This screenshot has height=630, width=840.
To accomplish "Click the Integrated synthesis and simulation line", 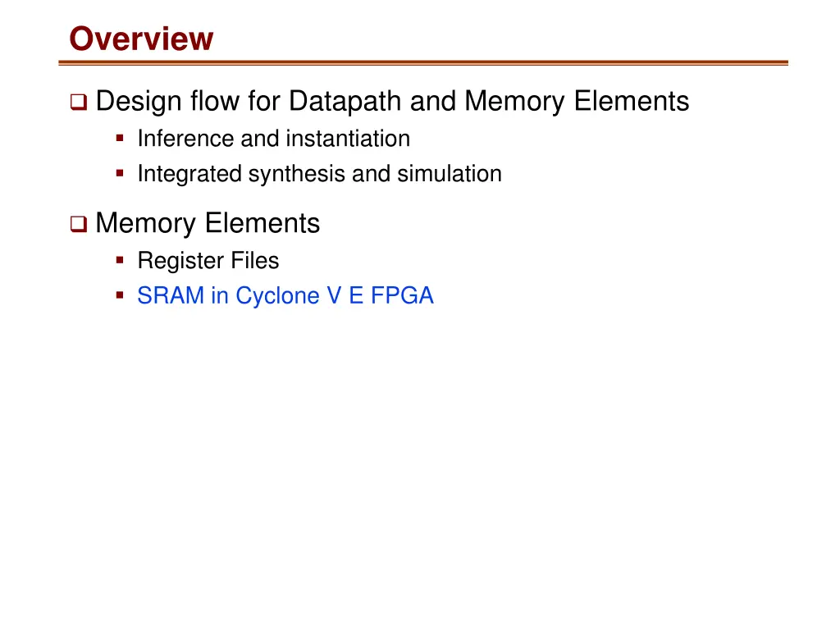I will (x=320, y=174).
